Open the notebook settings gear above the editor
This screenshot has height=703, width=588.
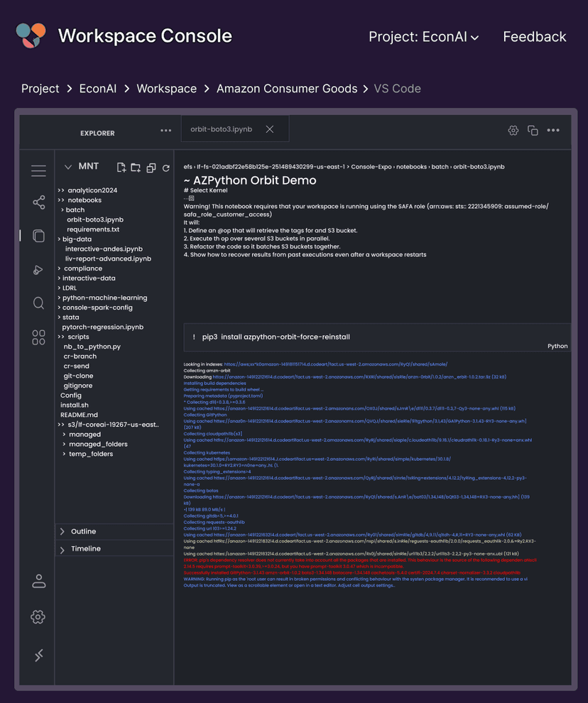(513, 131)
